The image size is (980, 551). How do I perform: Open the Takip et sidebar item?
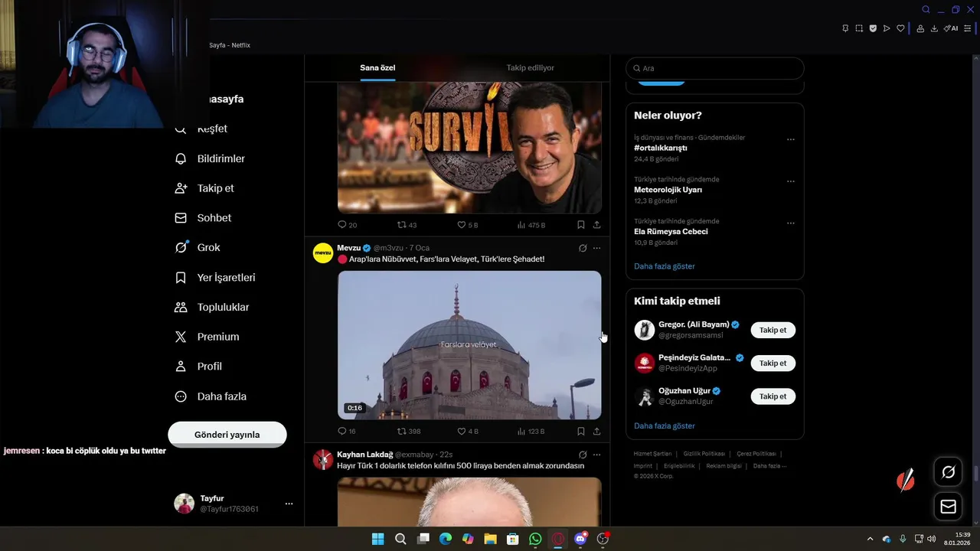[x=204, y=188]
